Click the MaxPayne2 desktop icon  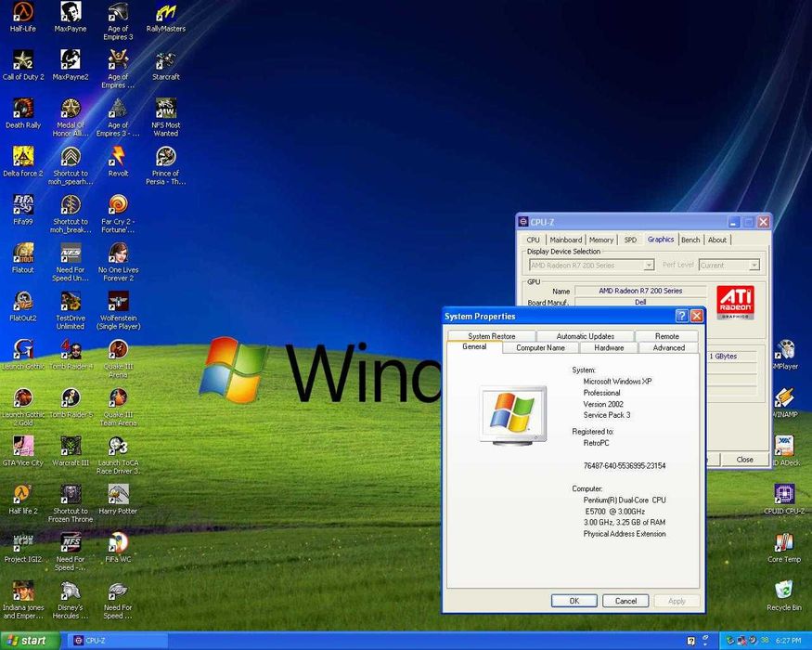(x=71, y=65)
